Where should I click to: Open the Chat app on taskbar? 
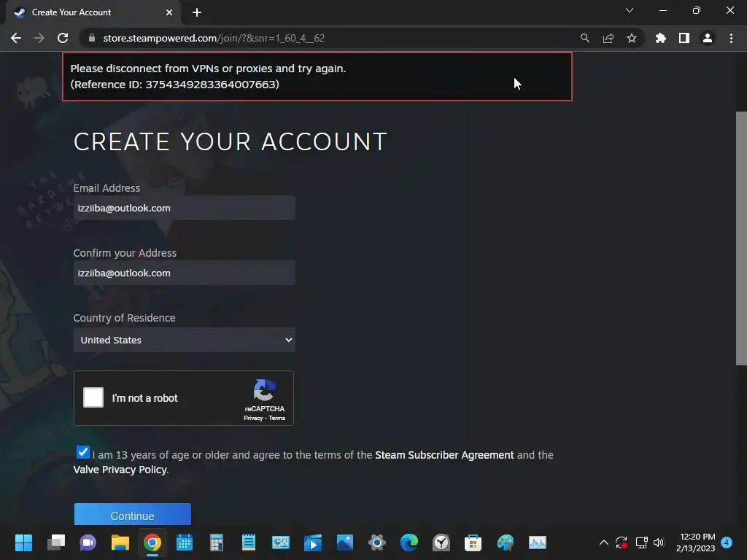tap(88, 542)
